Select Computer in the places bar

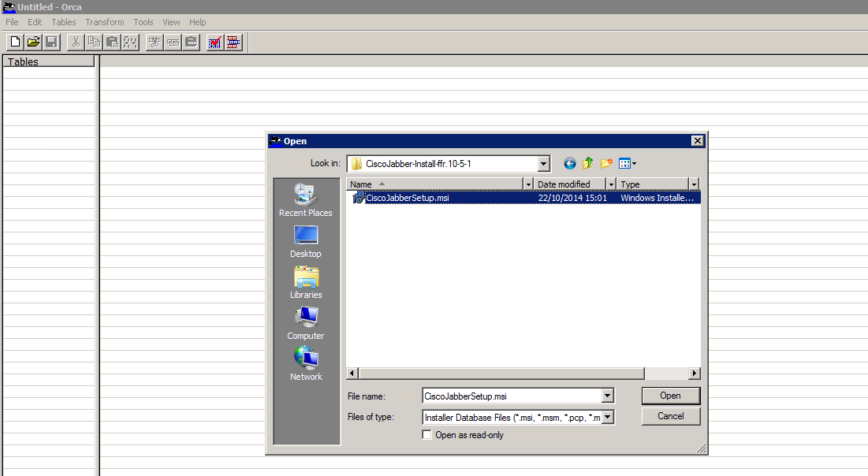coord(306,324)
